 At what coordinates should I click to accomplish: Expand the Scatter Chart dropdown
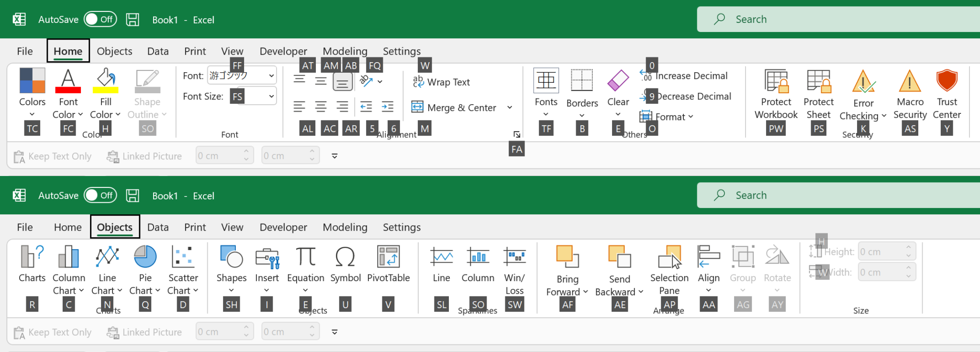[x=195, y=291]
